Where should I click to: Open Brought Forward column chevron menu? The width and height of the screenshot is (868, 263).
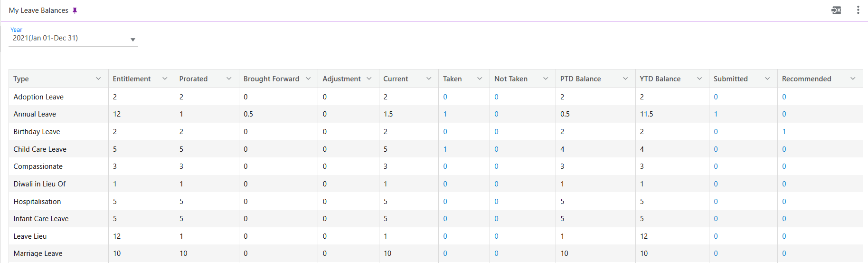(308, 78)
